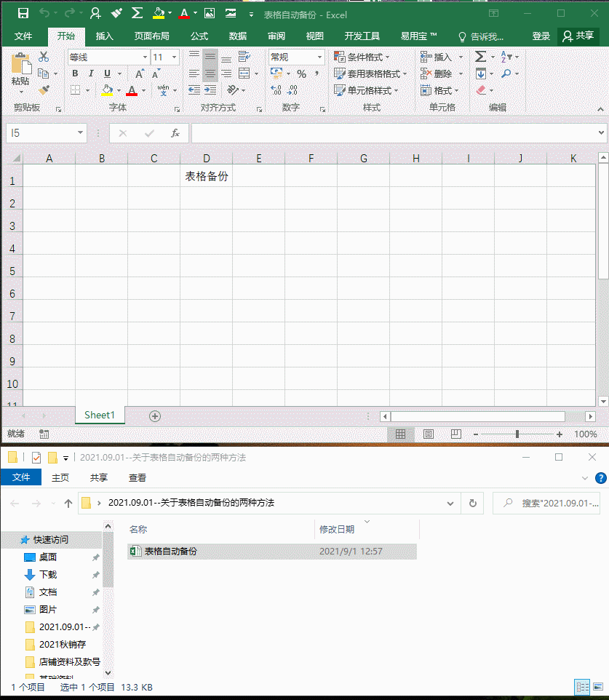Decrease font size with small A button
This screenshot has width=609, height=700.
(156, 73)
